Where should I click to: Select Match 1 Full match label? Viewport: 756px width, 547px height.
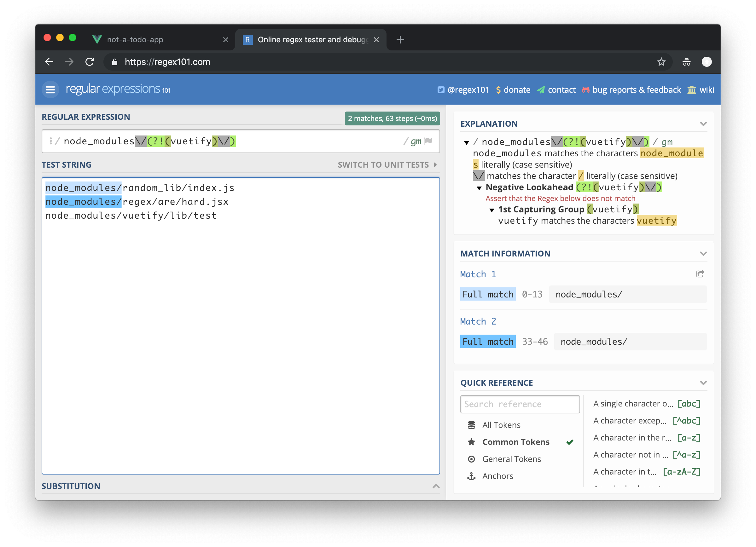point(488,294)
